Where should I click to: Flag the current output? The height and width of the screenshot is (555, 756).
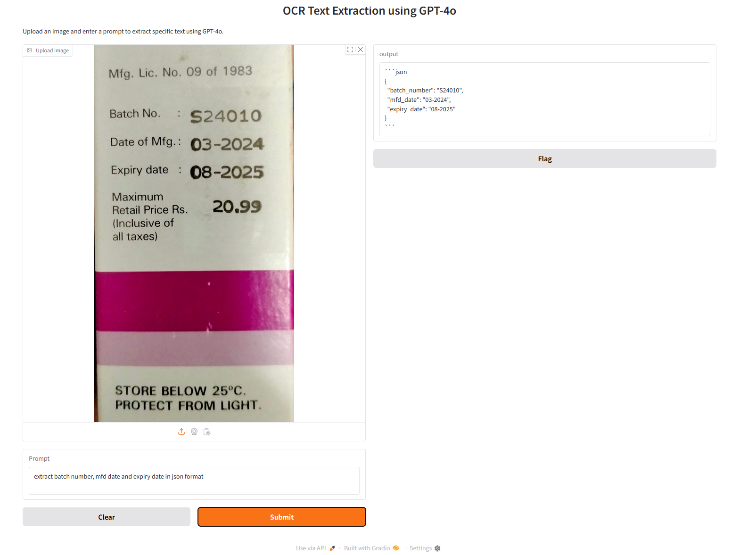(545, 158)
